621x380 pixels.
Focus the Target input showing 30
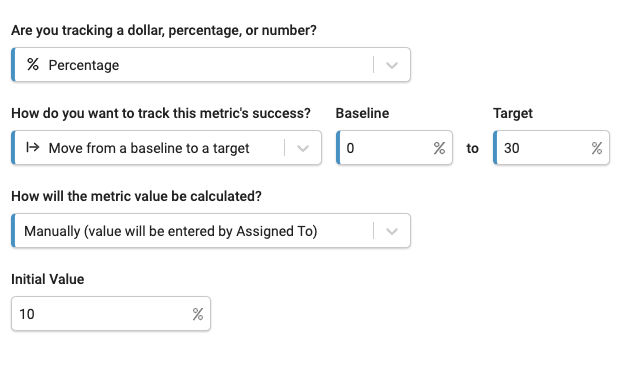pos(551,147)
